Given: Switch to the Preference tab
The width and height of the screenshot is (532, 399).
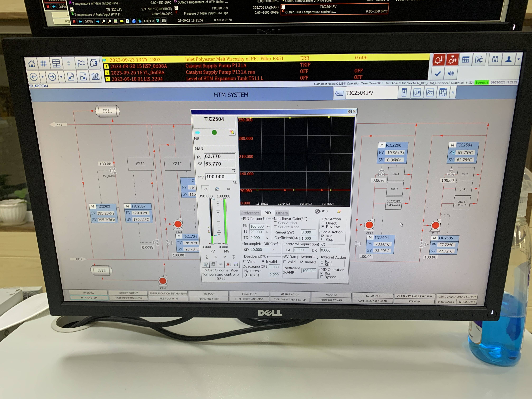Looking at the screenshot, I should point(250,213).
